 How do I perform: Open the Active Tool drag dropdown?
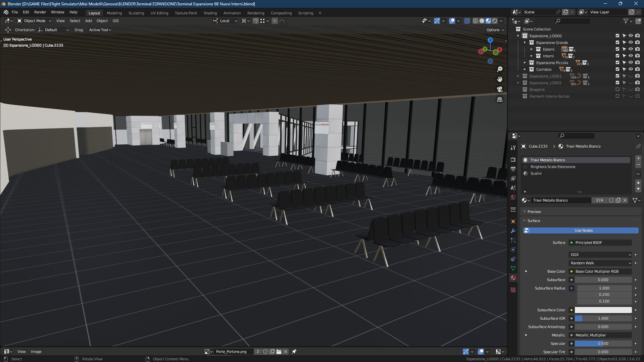point(100,30)
